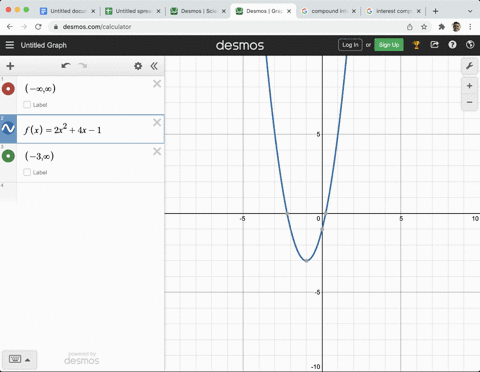Open the Chrome profile avatar
Image resolution: width=480 pixels, height=372 pixels.
pos(456,27)
